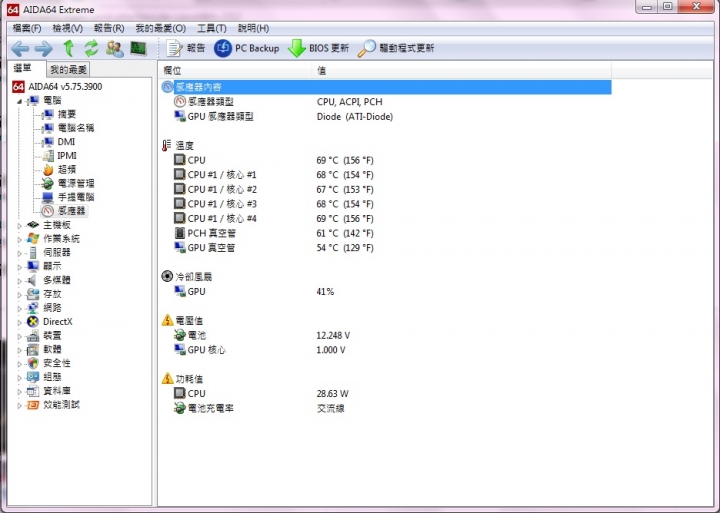
Task: Click the green up-level arrow icon
Action: point(69,48)
